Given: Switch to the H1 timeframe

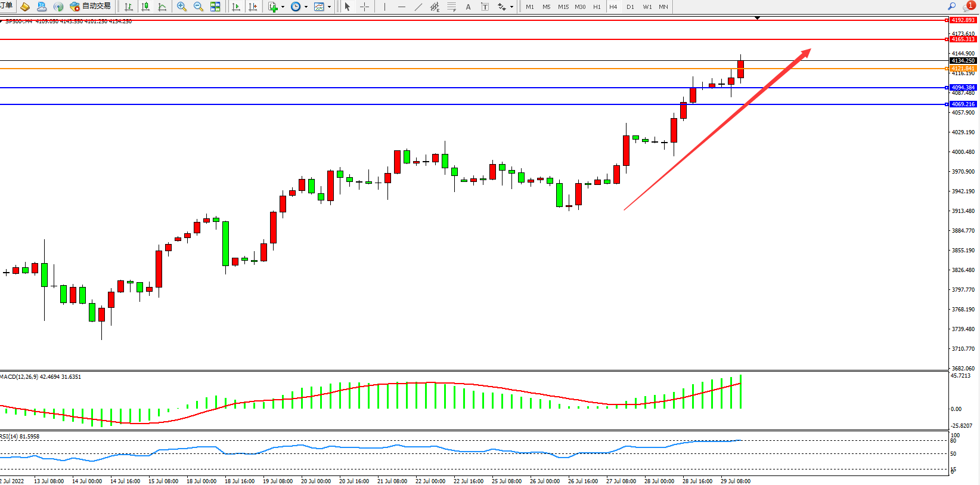Looking at the screenshot, I should click(x=597, y=7).
